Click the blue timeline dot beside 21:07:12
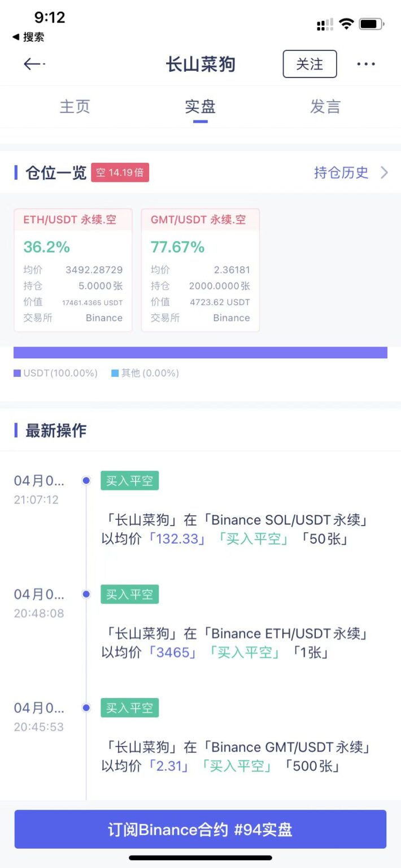Image resolution: width=401 pixels, height=868 pixels. click(85, 480)
